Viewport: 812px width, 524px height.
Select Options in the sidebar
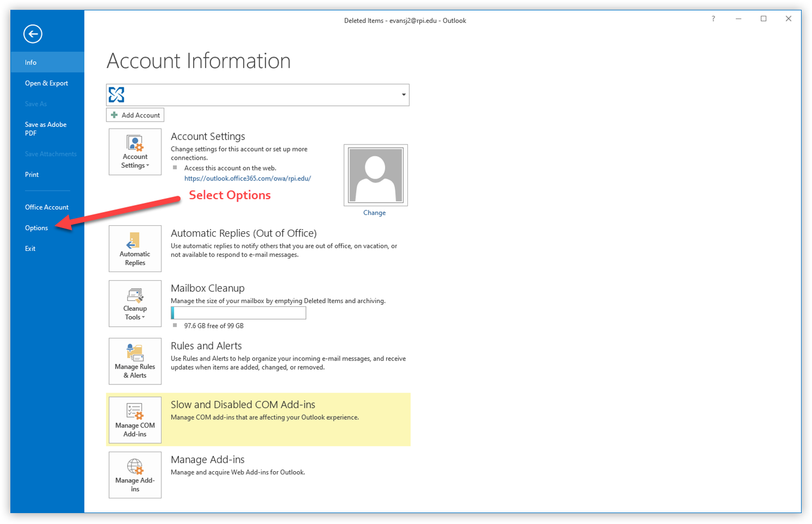(x=37, y=228)
